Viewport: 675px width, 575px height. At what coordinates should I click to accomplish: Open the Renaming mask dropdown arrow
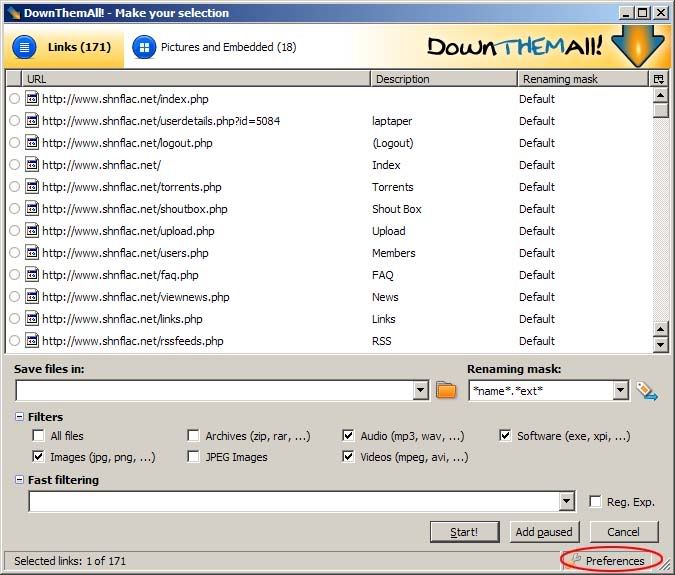tap(620, 390)
